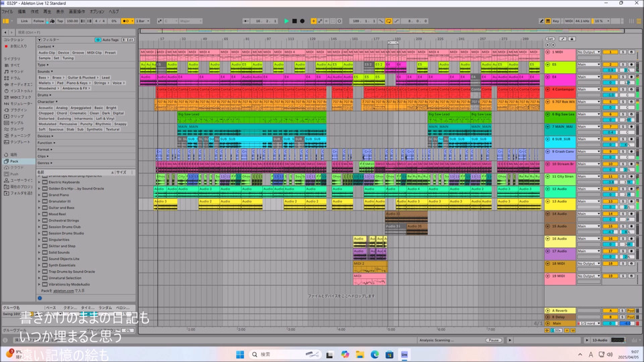This screenshot has width=644, height=362.
Task: Open Microsoft Edge from the taskbar
Action: 374,354
